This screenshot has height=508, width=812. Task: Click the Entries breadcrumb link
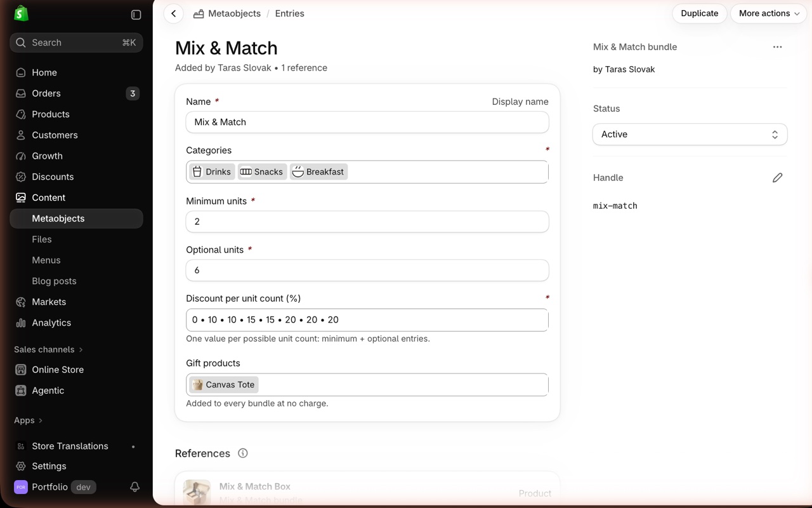click(290, 13)
